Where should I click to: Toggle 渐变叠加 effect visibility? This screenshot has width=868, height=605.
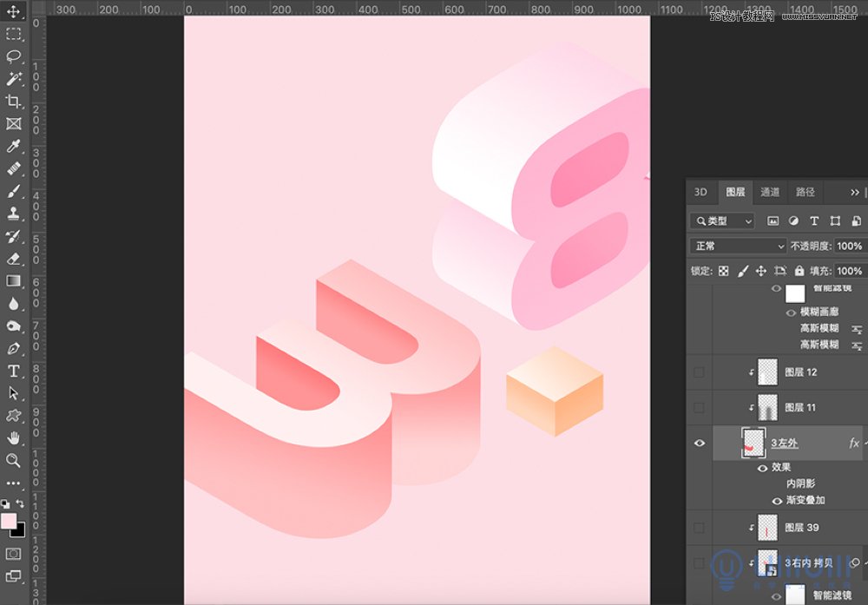pos(778,501)
